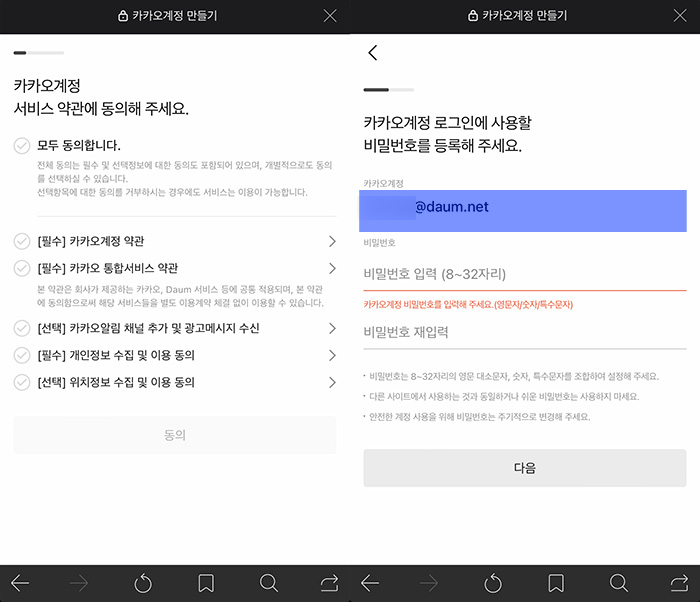The height and width of the screenshot is (602, 700).
Task: Tap browser forward arrow in right screen
Action: pyautogui.click(x=429, y=583)
